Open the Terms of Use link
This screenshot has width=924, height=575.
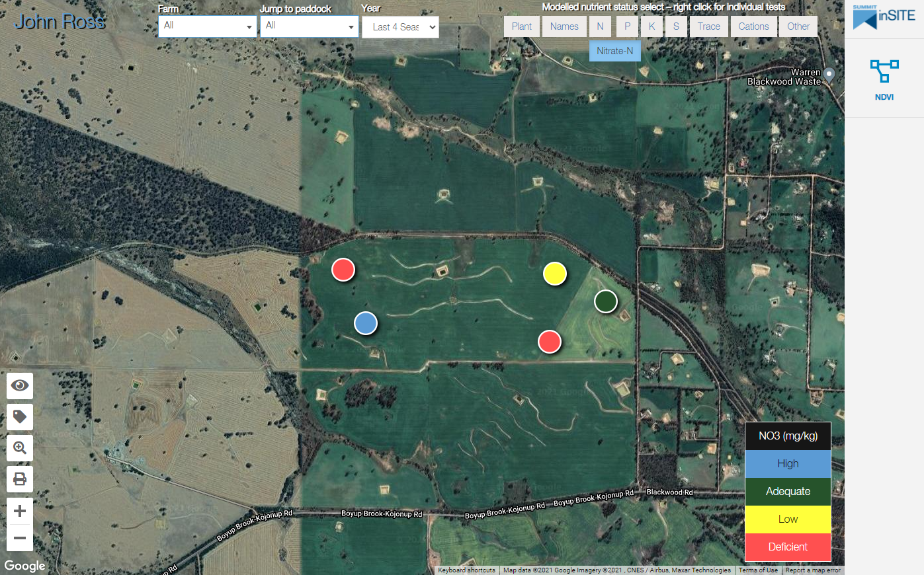[758, 570]
